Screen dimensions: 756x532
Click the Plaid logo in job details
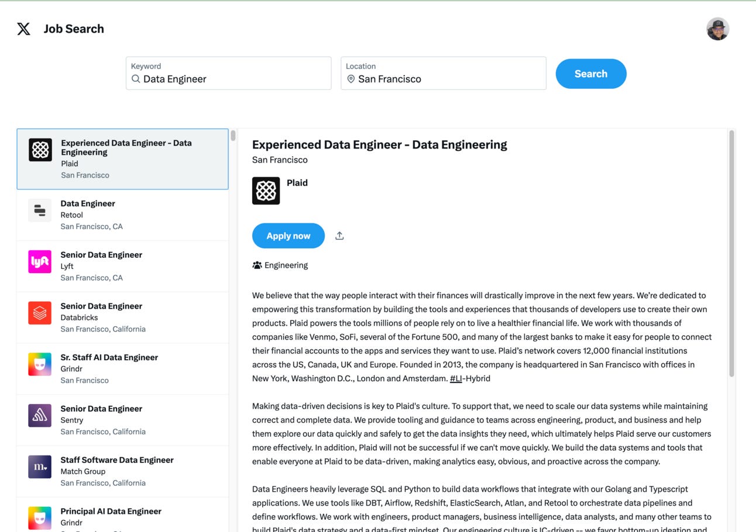[x=266, y=191]
